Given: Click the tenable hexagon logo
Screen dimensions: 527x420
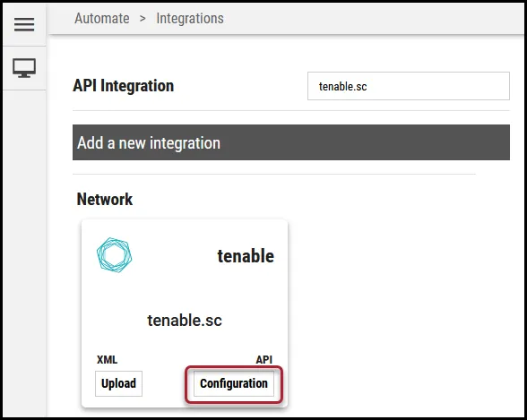Looking at the screenshot, I should (115, 255).
